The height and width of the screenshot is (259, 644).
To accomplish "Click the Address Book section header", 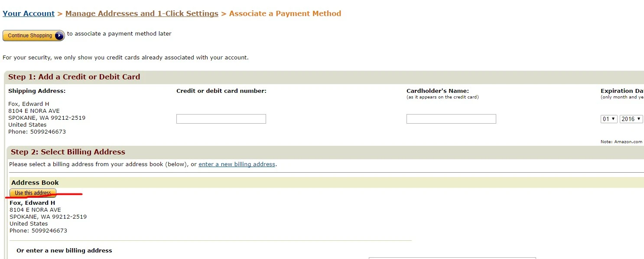I will [x=35, y=183].
